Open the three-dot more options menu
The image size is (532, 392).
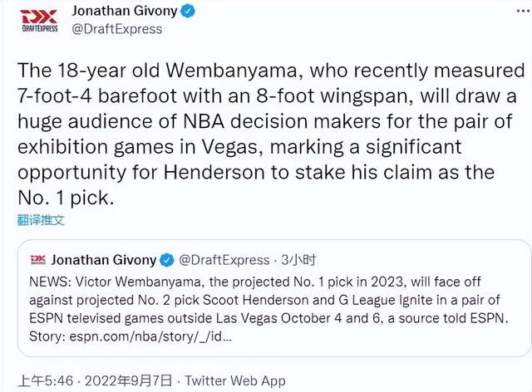524,11
